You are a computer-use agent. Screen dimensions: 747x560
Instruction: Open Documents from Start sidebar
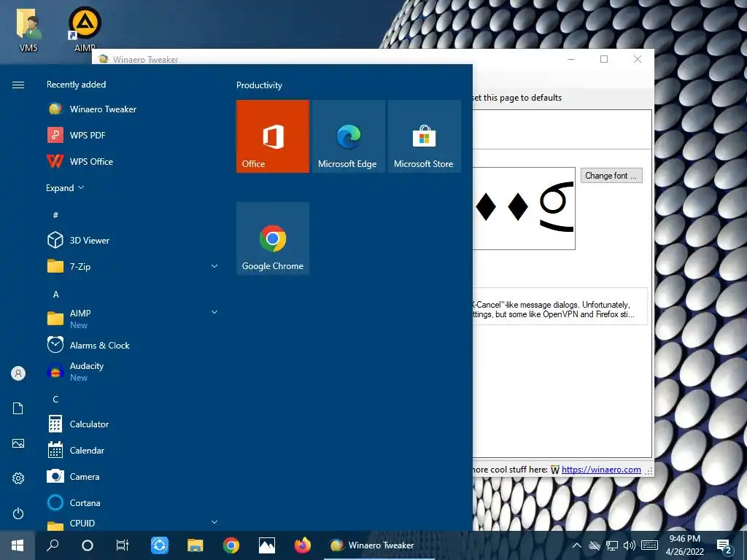(18, 408)
